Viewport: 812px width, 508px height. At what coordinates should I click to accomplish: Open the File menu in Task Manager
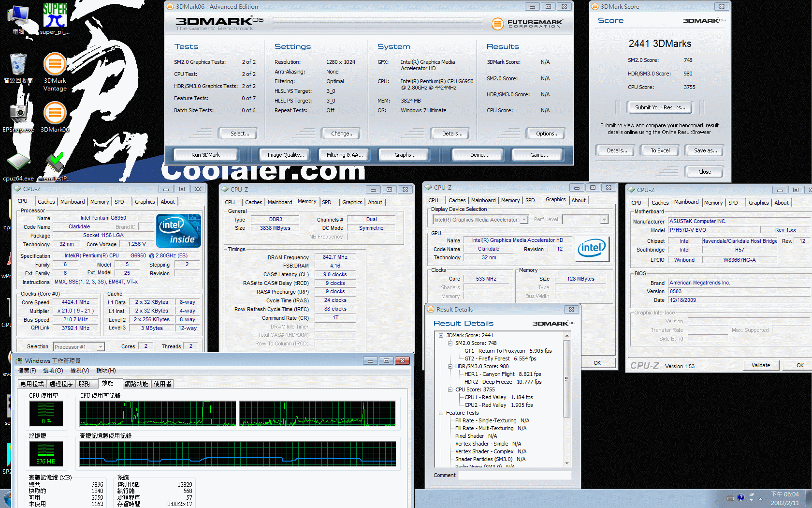pyautogui.click(x=27, y=371)
